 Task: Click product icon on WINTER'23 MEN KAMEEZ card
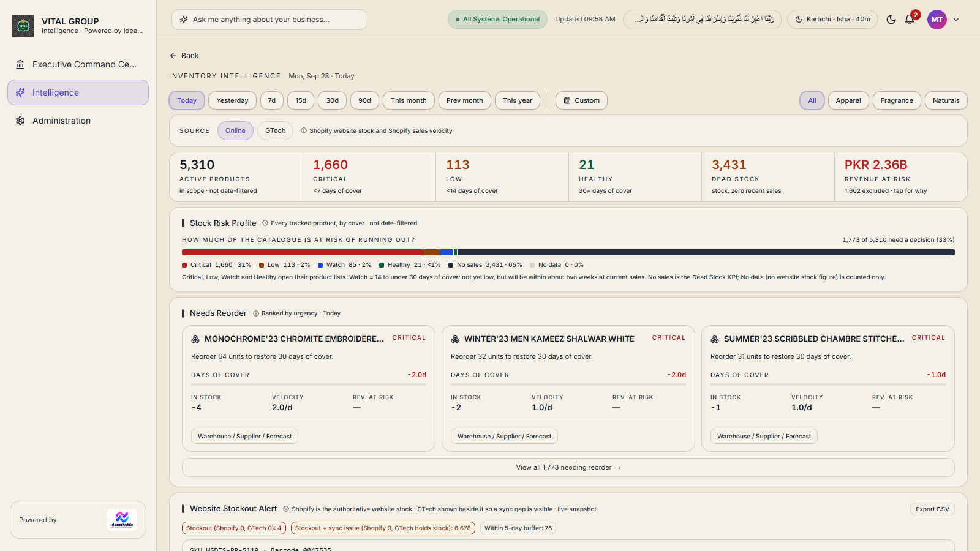455,339
